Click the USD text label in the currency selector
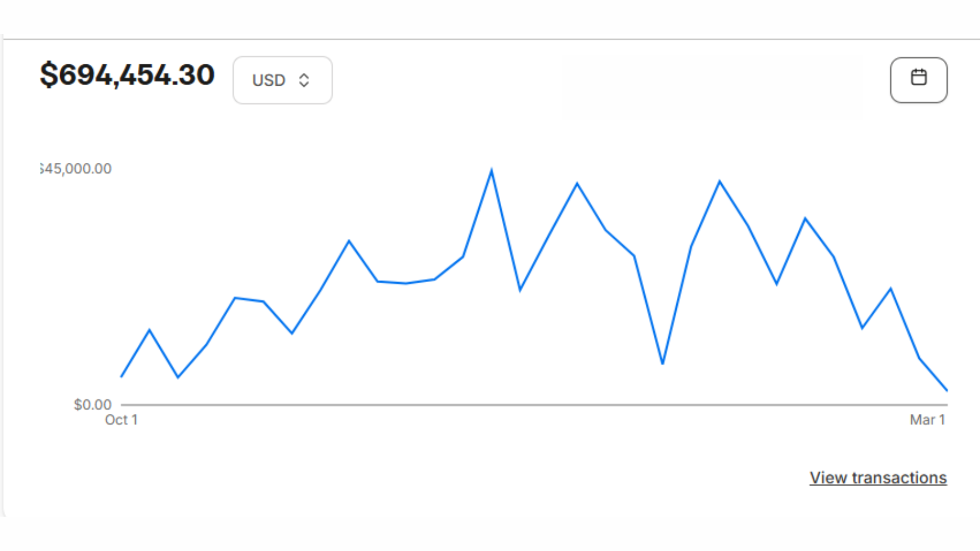 coord(268,81)
